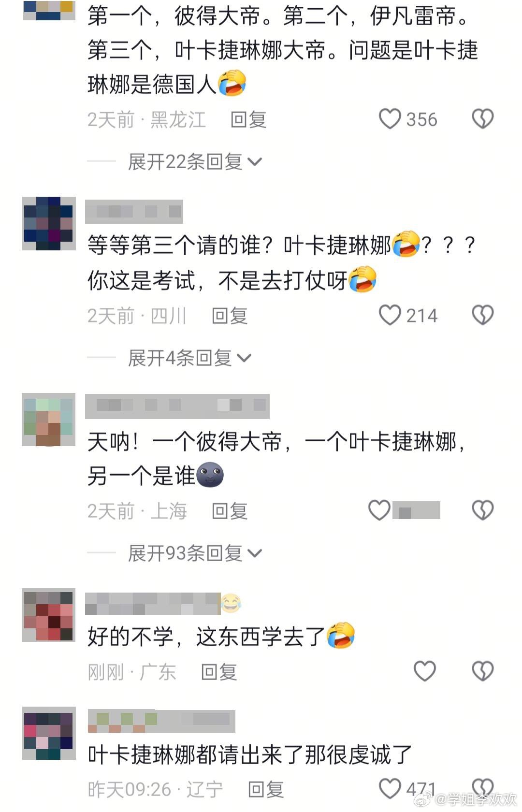Like the 四川 comment with 214 likes

390,315
